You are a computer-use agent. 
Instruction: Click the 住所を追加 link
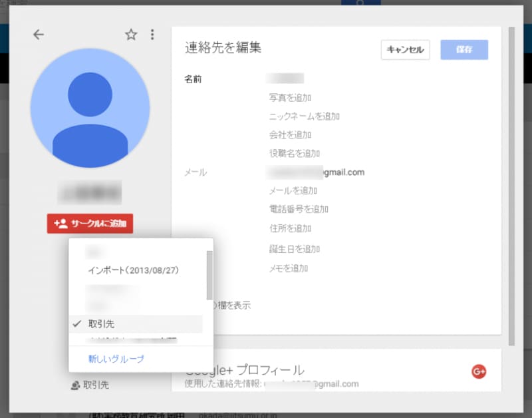pos(291,228)
